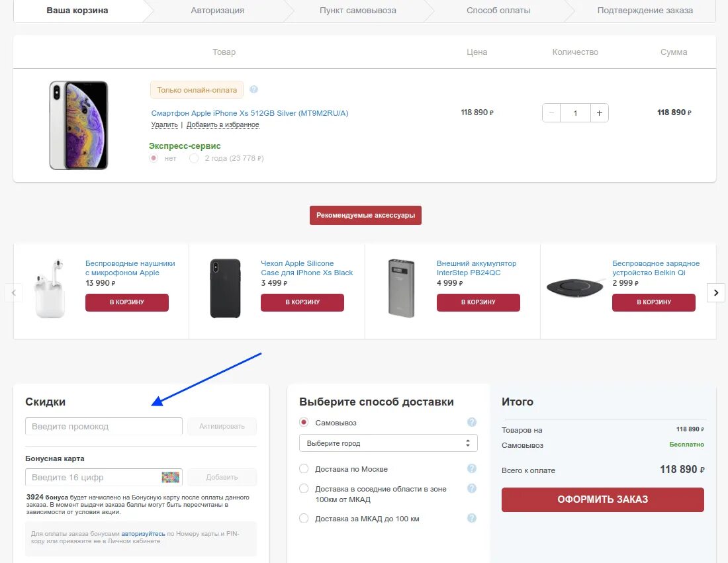Open help icon beside Самовывоз option
728x563 pixels.
(x=472, y=422)
